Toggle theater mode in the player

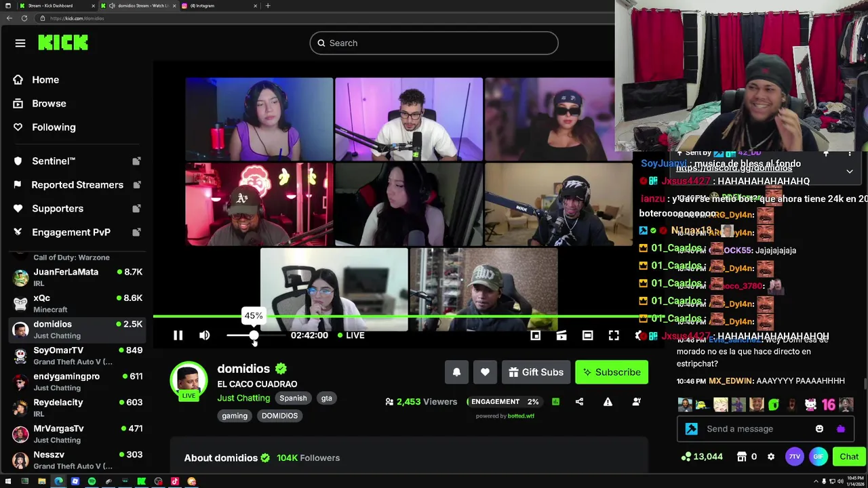pos(587,335)
